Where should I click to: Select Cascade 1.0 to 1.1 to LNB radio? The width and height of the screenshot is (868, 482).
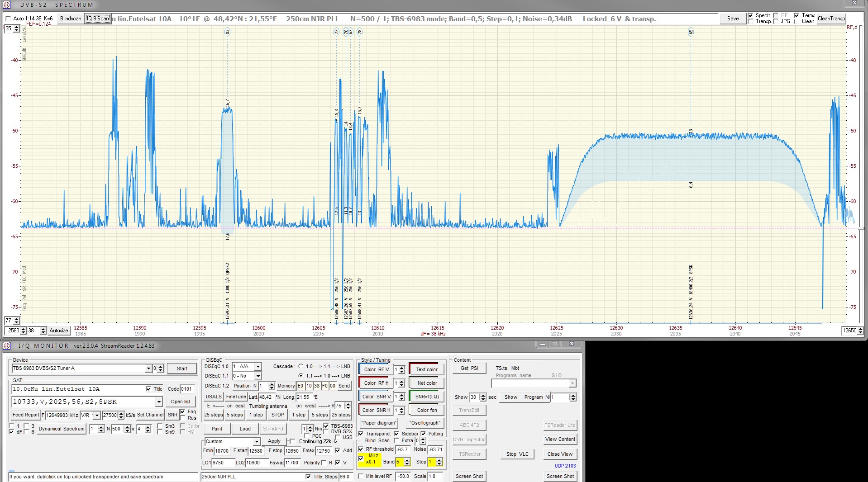coord(300,366)
